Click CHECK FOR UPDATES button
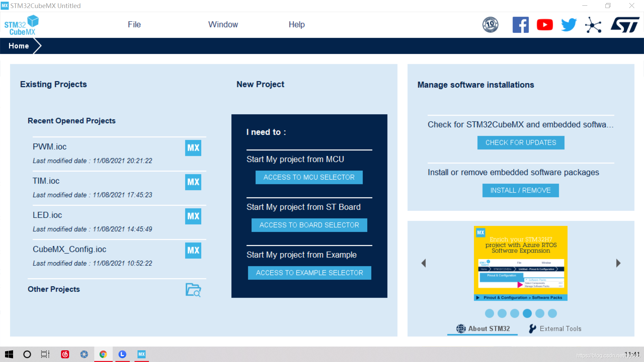Viewport: 644px width, 362px height. 521,143
